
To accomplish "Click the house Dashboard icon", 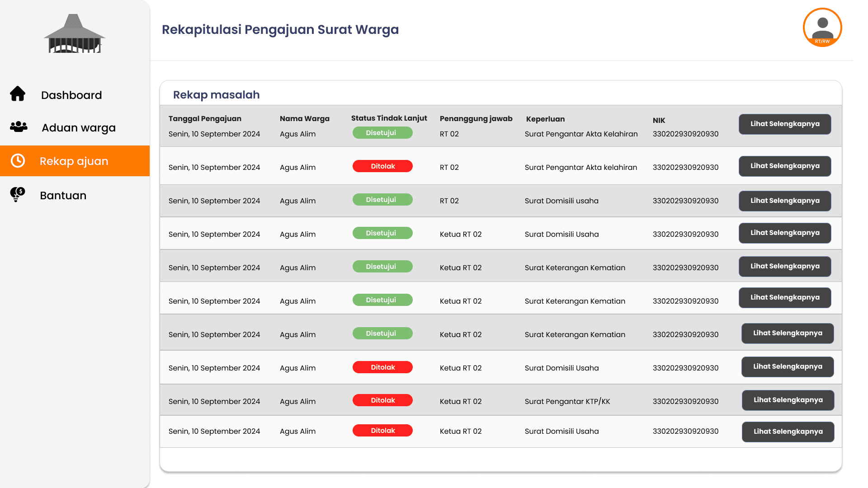I will pos(18,94).
